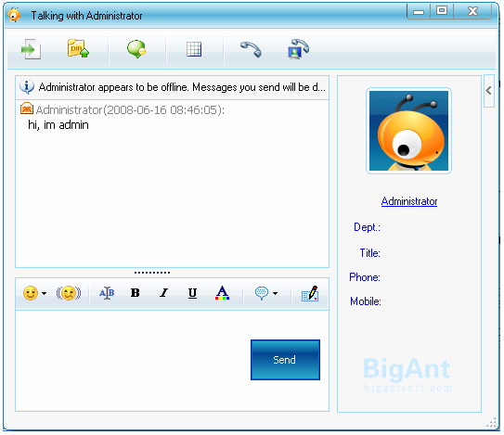Pick font color with the A icon

222,293
